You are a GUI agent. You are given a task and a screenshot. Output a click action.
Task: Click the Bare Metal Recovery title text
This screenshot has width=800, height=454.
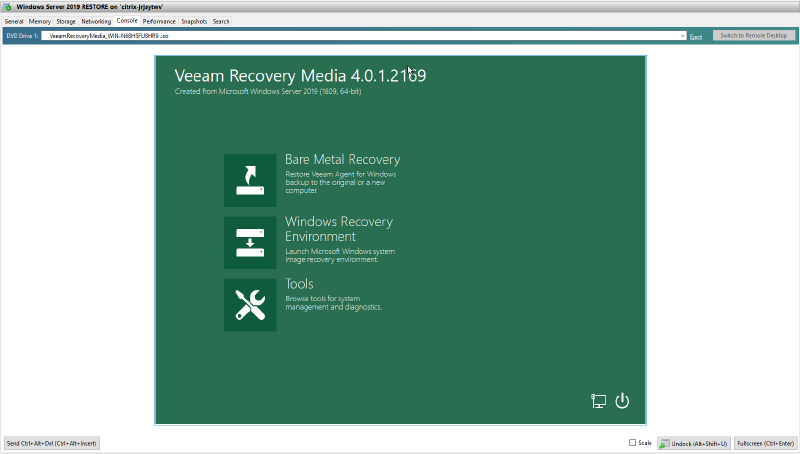[342, 160]
